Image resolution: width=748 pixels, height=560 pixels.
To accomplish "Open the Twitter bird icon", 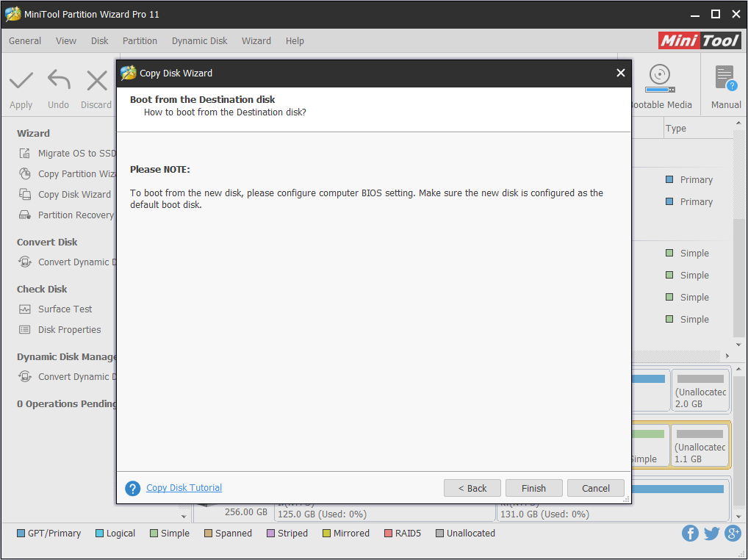I will point(711,534).
